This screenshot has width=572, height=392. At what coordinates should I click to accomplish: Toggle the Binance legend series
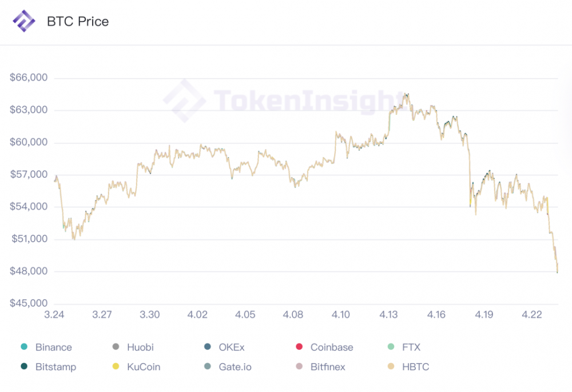pyautogui.click(x=53, y=347)
